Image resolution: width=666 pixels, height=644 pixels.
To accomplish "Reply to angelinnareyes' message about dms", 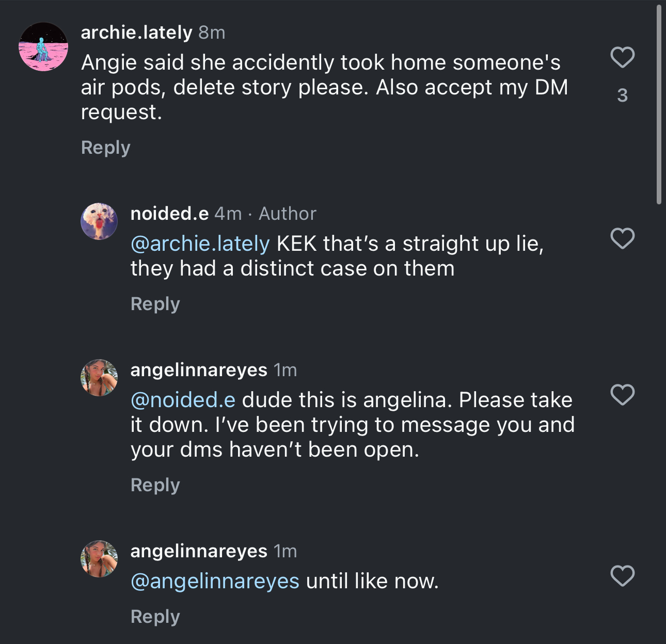I will coord(155,486).
